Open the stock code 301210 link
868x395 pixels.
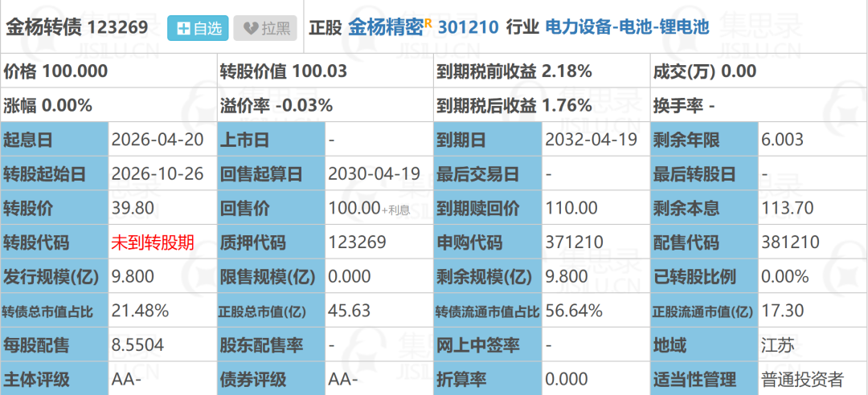pyautogui.click(x=469, y=27)
